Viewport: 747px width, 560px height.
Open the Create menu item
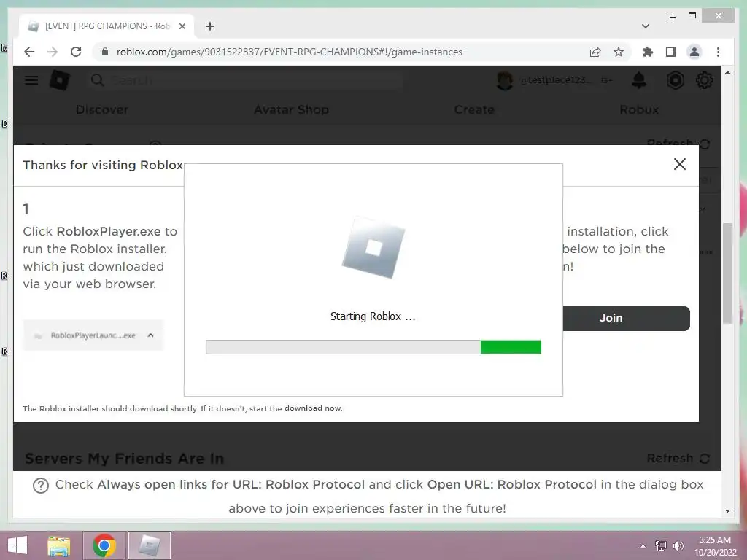click(474, 109)
